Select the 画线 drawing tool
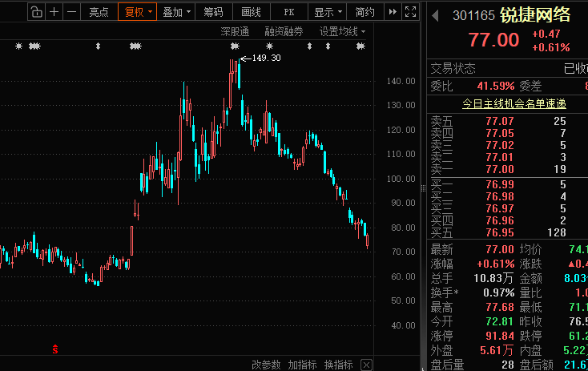This screenshot has width=588, height=371. [x=252, y=12]
